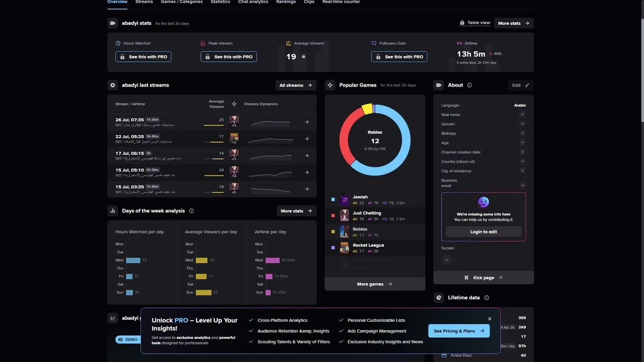Open the Rocket League game entry
Image resolution: width=644 pixels, height=362 pixels.
point(375,248)
